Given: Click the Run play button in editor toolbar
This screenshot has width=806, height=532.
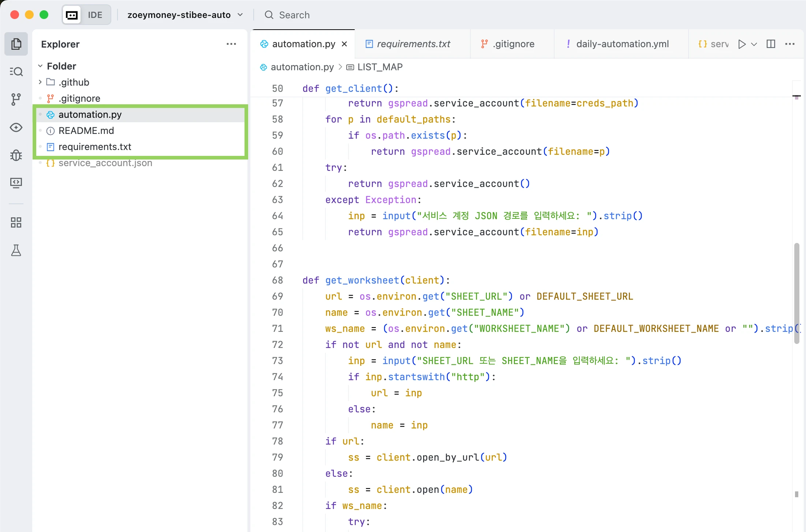Looking at the screenshot, I should tap(742, 44).
